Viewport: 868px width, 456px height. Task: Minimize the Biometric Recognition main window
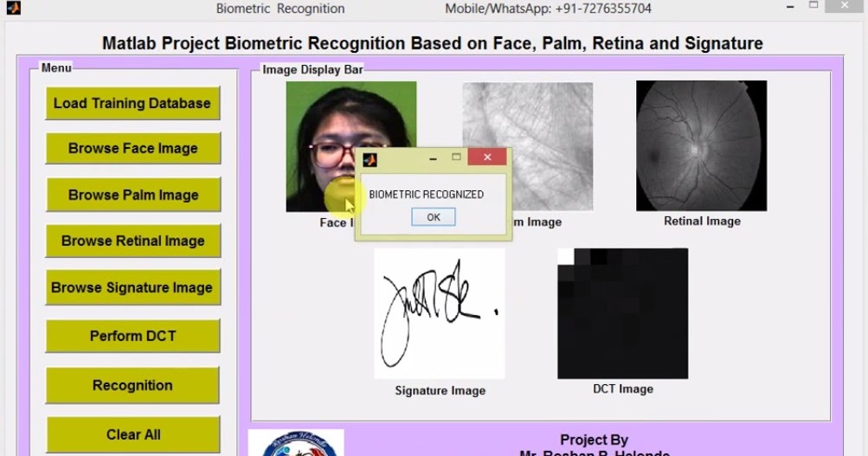coord(790,7)
